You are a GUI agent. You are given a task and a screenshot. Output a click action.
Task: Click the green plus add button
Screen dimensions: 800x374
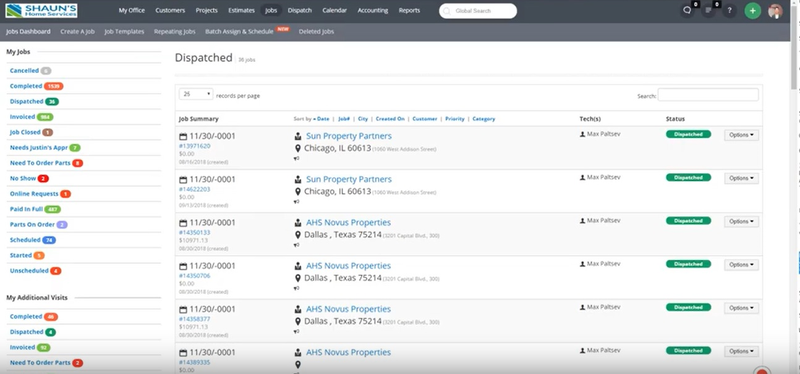(x=753, y=11)
